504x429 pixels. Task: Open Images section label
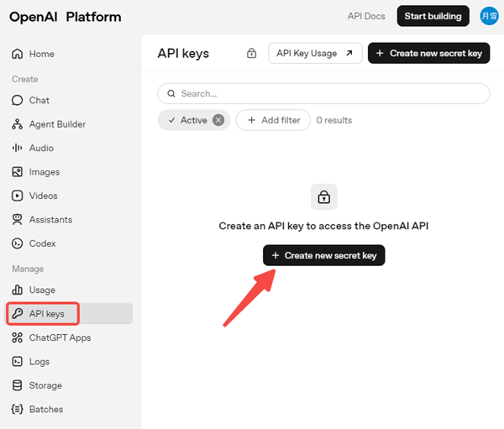[45, 172]
